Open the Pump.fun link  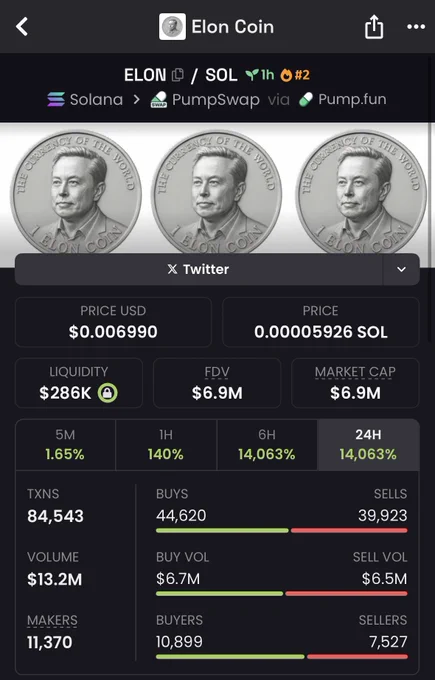tap(342, 99)
